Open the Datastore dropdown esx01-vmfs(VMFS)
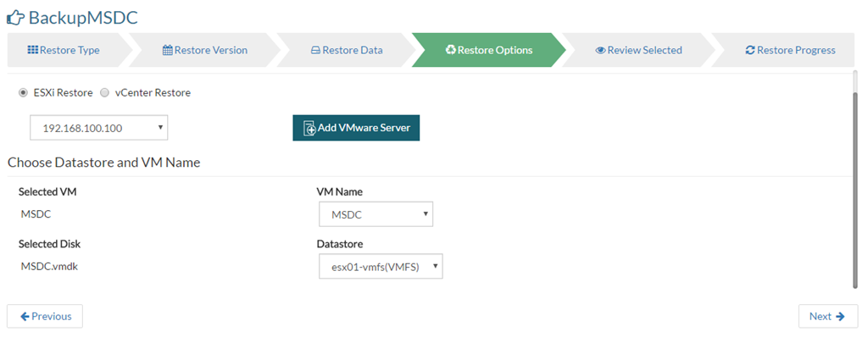The width and height of the screenshot is (868, 343). pyautogui.click(x=381, y=267)
